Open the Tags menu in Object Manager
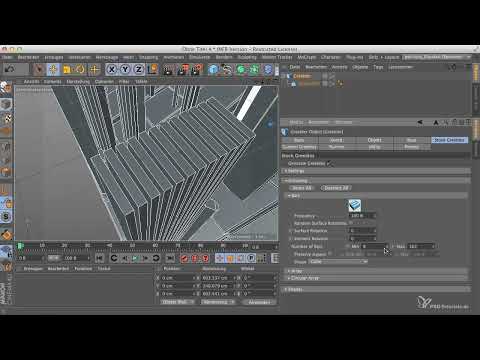This screenshot has height=360, width=480. click(378, 67)
